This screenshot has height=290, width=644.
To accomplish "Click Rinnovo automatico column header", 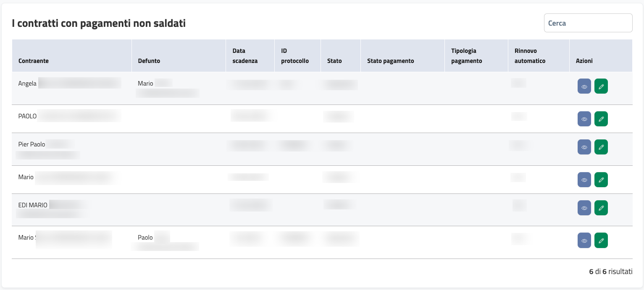I will (530, 56).
